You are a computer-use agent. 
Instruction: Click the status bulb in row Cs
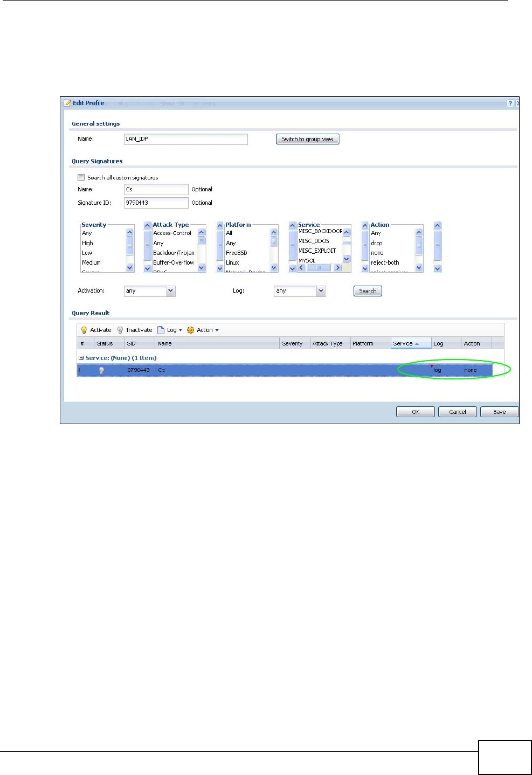tap(101, 370)
